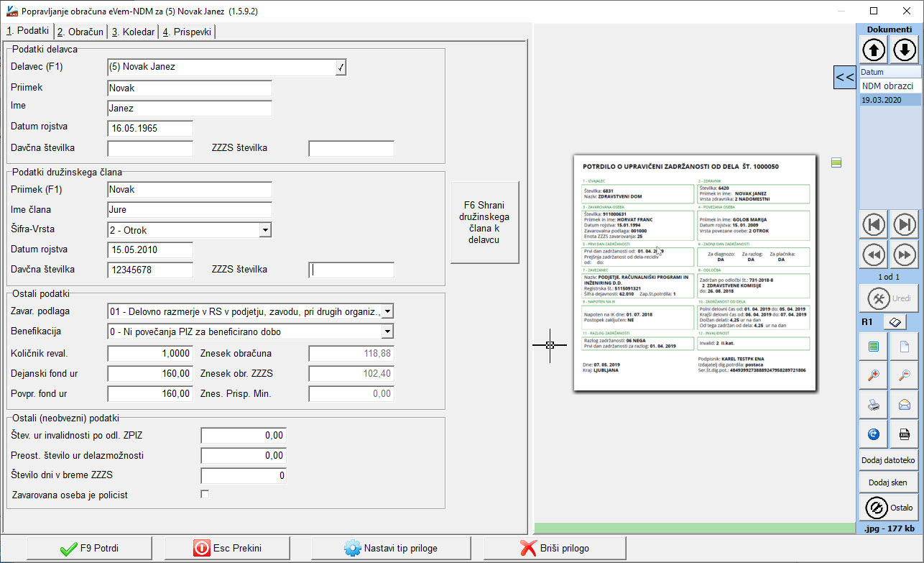Expand the Benefikacija dropdown

tap(387, 331)
